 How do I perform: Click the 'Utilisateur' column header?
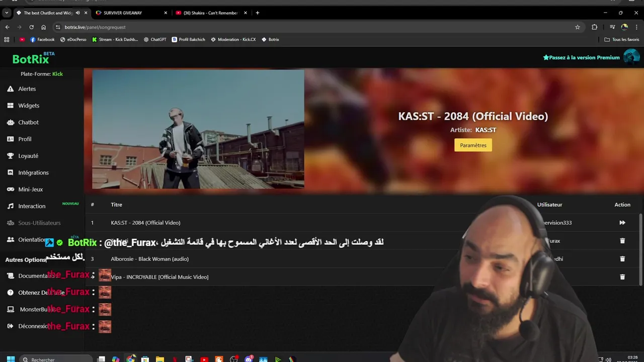(x=549, y=205)
